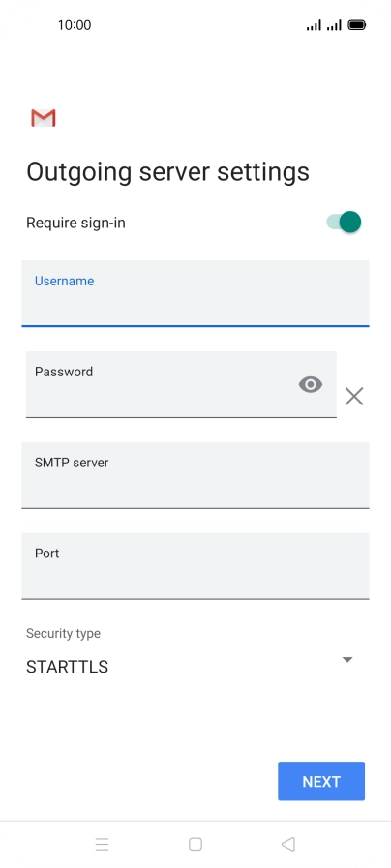This screenshot has width=391, height=868.
Task: Open recent apps navigation menu icon
Action: point(102,844)
